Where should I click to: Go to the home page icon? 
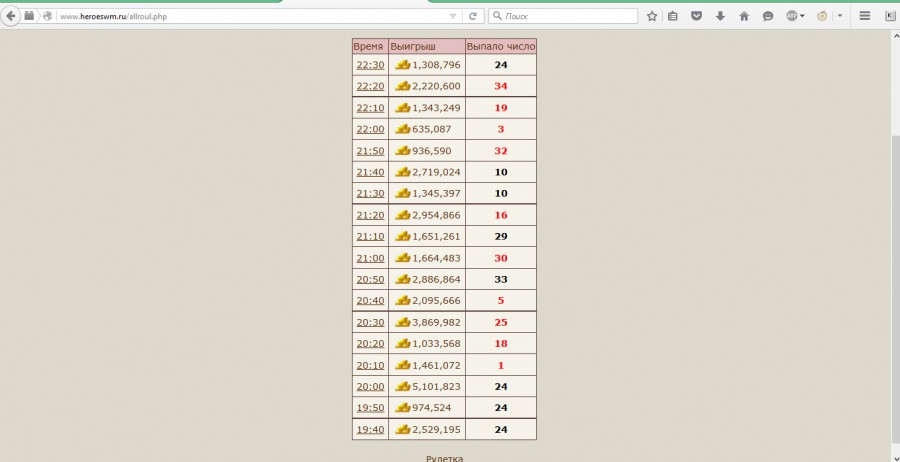[x=744, y=16]
